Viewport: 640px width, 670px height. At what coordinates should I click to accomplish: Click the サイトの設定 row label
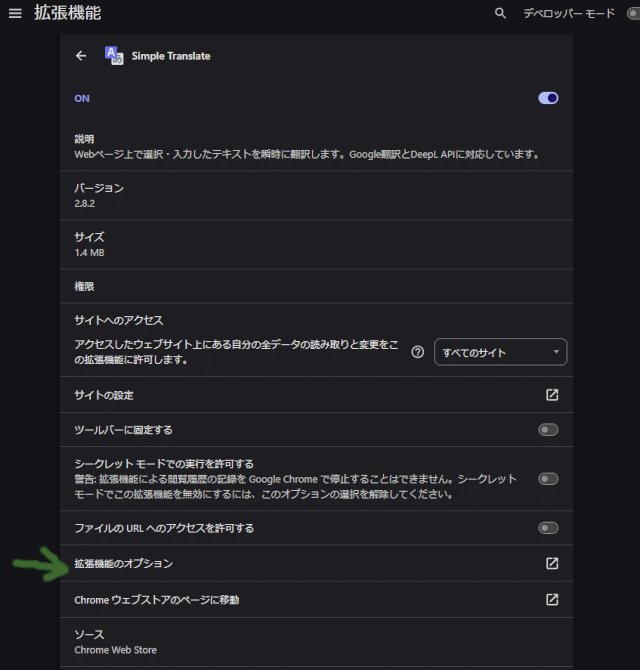[x=104, y=395]
